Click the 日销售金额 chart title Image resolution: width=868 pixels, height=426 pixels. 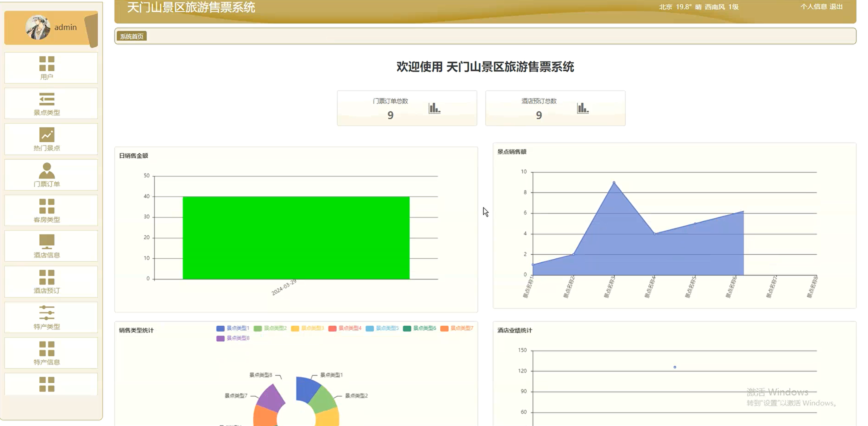(134, 156)
